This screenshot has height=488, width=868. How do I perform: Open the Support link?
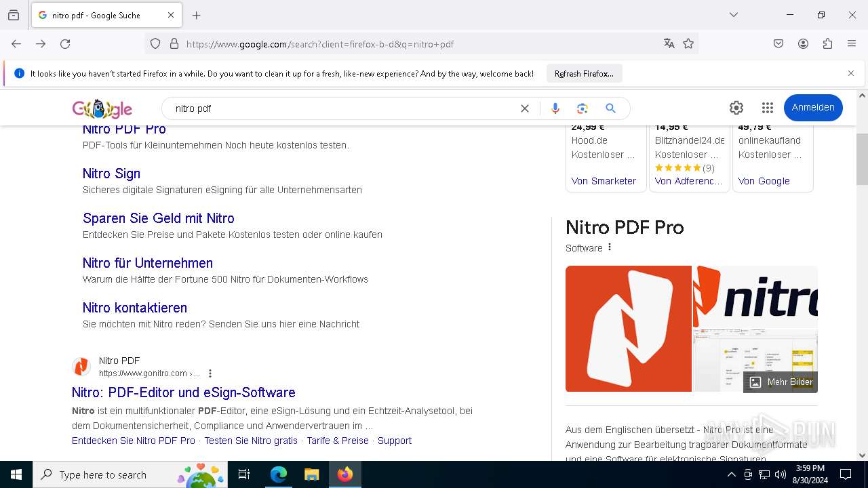click(x=395, y=441)
